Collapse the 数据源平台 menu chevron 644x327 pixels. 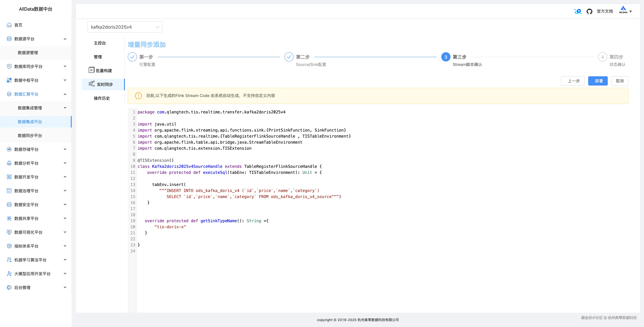pos(65,39)
